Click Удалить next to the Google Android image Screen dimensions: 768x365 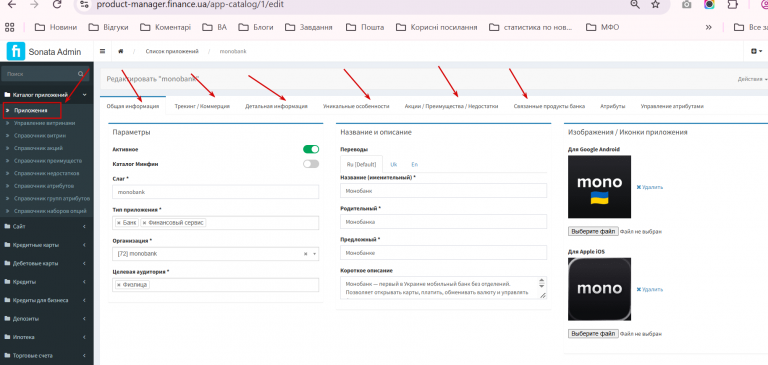tap(650, 187)
